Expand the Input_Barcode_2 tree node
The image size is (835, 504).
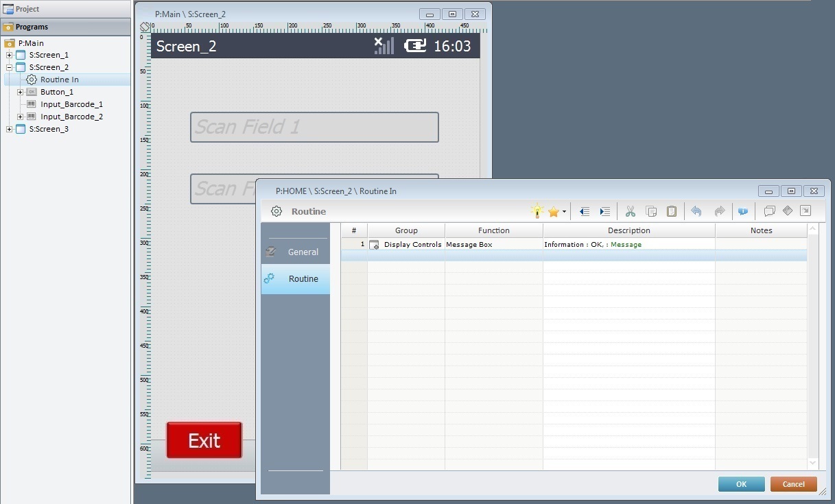(21, 117)
